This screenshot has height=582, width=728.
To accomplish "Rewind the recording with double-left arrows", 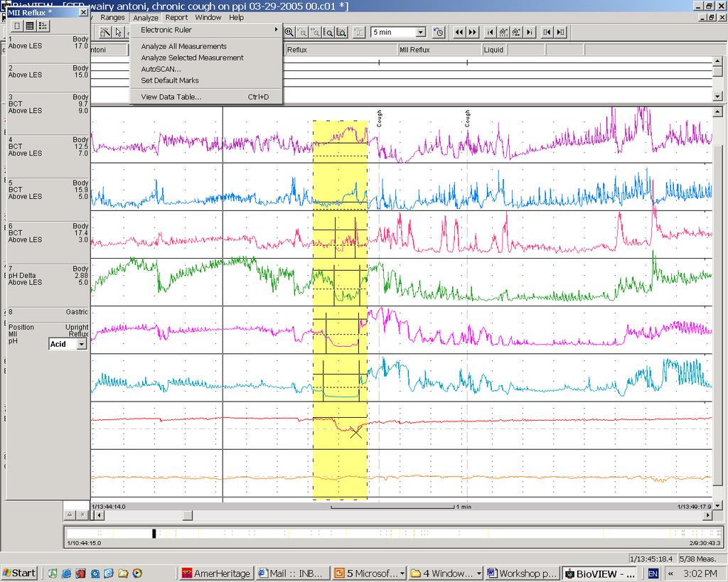I will tap(459, 32).
